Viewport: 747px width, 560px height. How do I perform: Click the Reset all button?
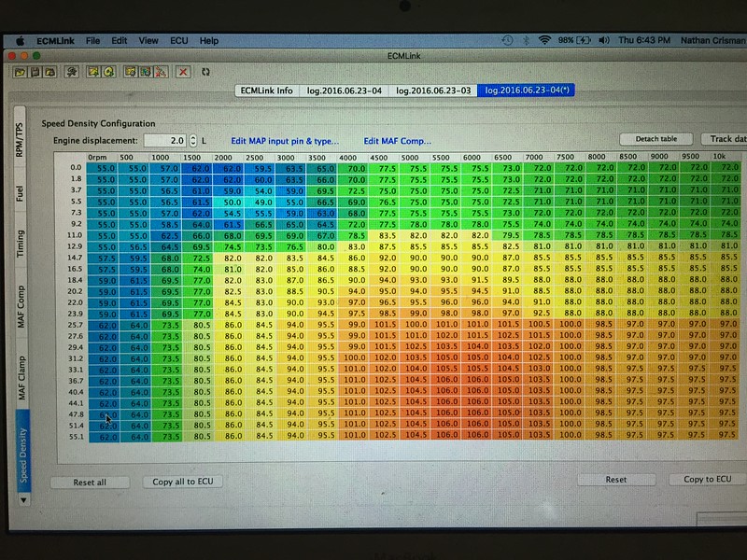point(90,483)
